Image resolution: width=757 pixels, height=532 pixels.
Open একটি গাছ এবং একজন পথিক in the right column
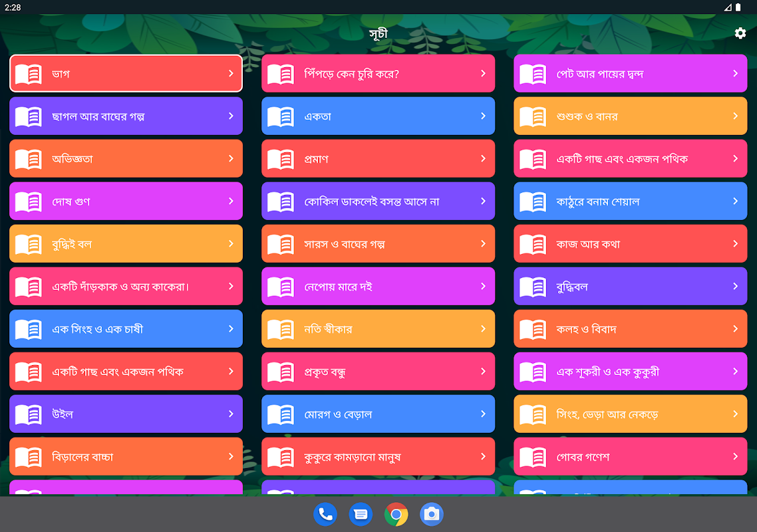tap(631, 158)
